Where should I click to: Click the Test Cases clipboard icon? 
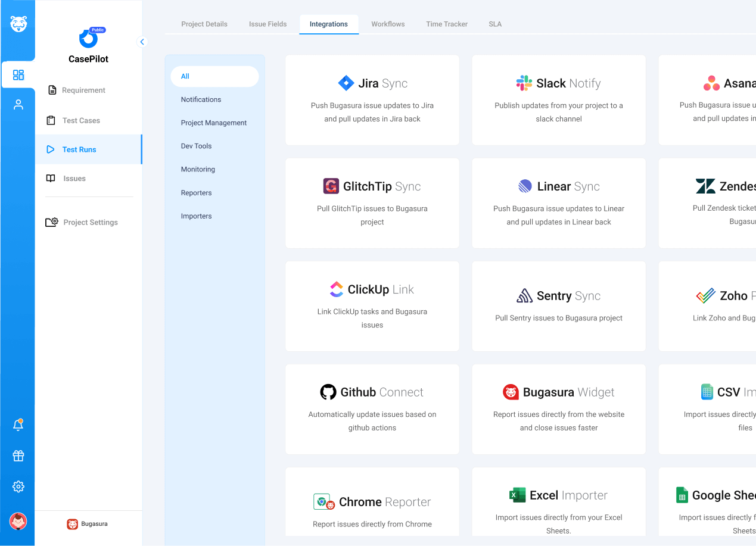click(x=51, y=120)
